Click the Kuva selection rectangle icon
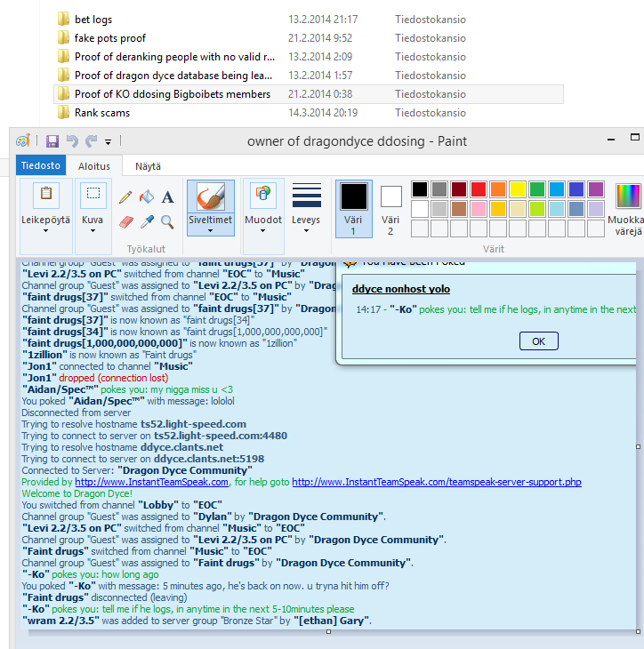644x649 pixels. (x=93, y=194)
